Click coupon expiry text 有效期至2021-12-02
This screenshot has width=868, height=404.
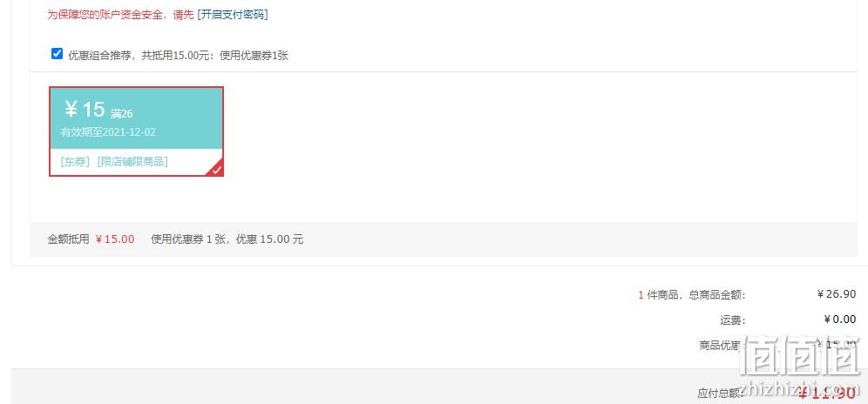tap(108, 132)
